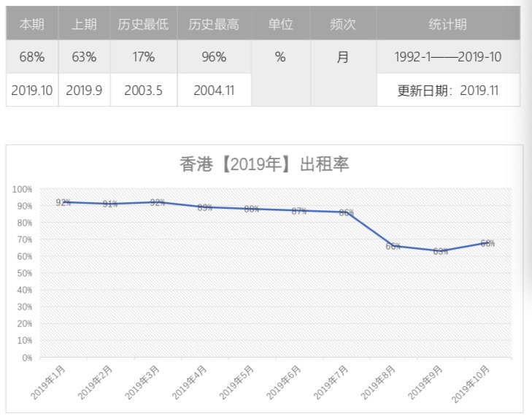Click the 历史最高 header cell

214,24
